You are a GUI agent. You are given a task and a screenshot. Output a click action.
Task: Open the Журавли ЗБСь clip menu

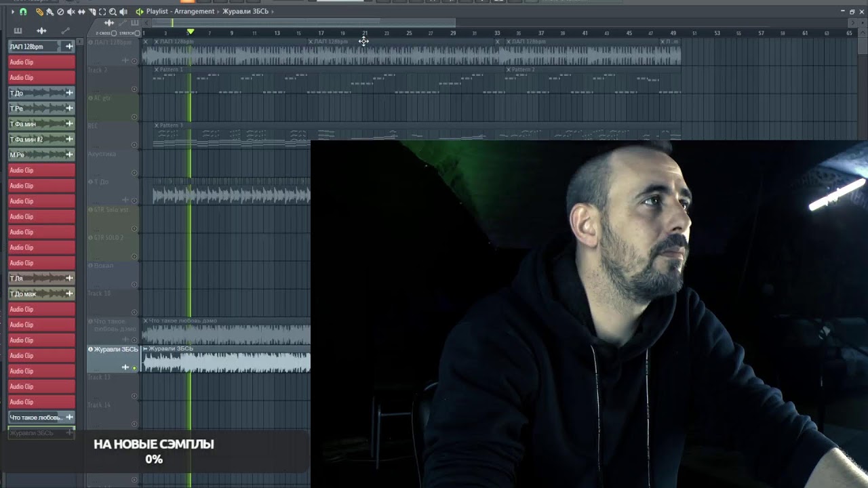(x=145, y=348)
